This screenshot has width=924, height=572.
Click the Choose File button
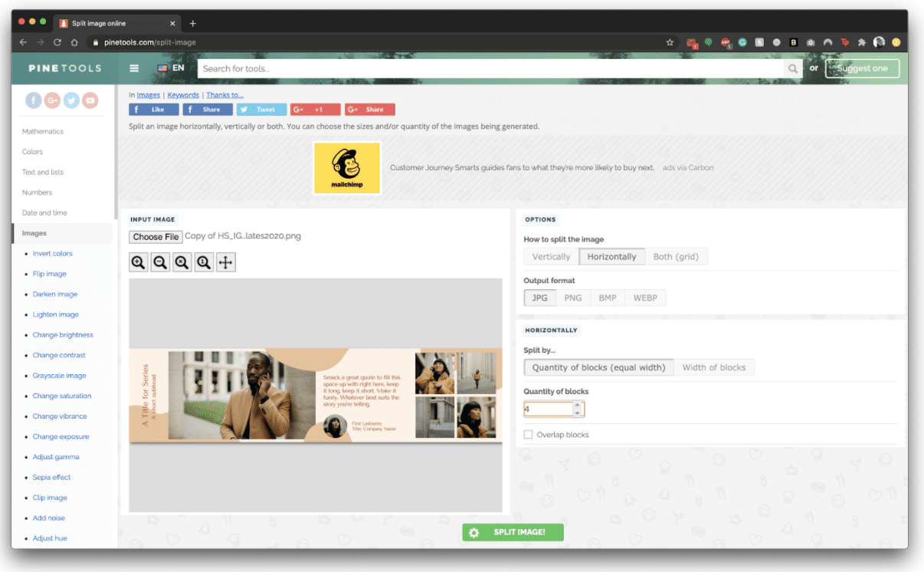click(x=156, y=237)
